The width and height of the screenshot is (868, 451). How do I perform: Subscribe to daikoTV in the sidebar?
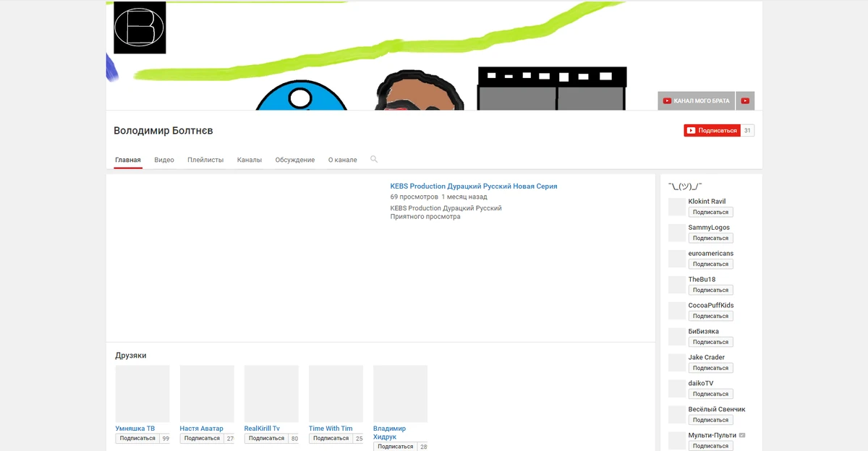click(x=710, y=393)
